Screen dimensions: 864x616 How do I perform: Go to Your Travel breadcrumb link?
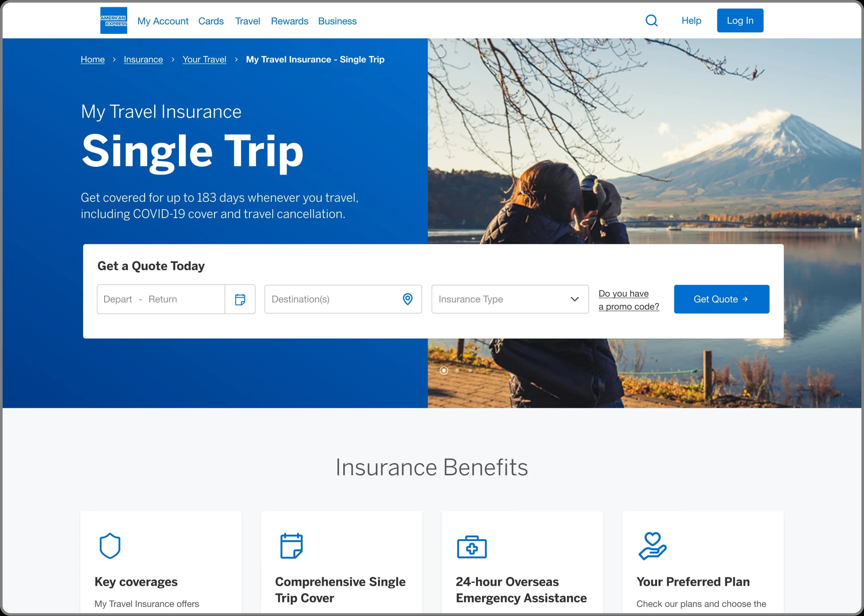[x=204, y=60]
